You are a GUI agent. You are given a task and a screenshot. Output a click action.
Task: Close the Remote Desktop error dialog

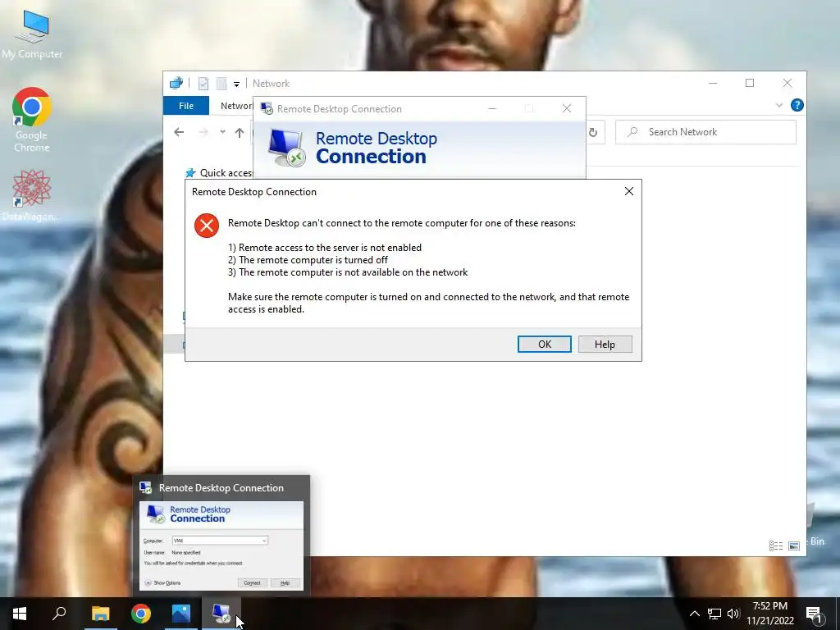629,191
